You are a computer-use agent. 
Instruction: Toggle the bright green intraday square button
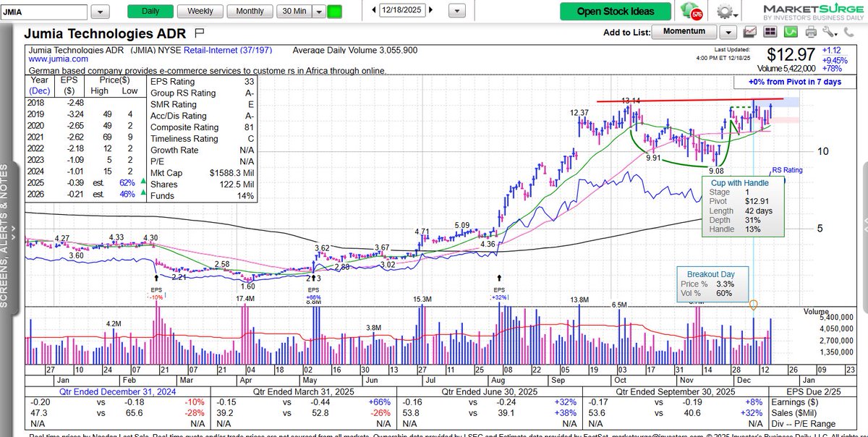point(334,12)
